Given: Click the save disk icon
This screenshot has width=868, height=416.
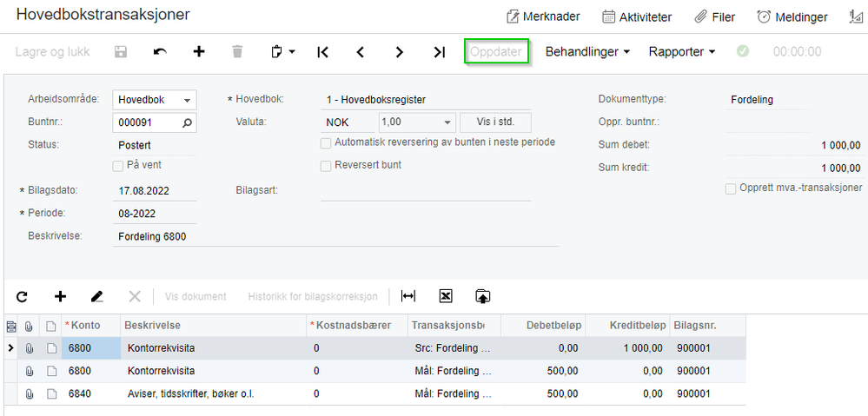Looking at the screenshot, I should pos(120,52).
